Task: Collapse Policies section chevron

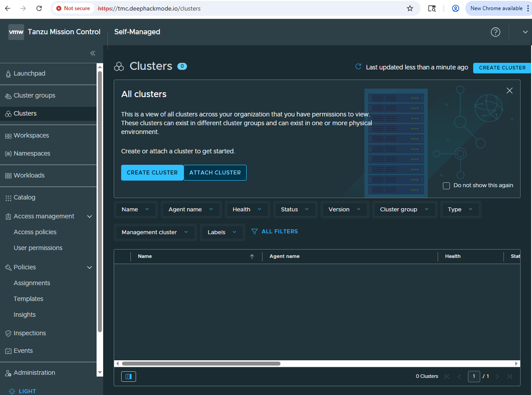Action: click(90, 267)
